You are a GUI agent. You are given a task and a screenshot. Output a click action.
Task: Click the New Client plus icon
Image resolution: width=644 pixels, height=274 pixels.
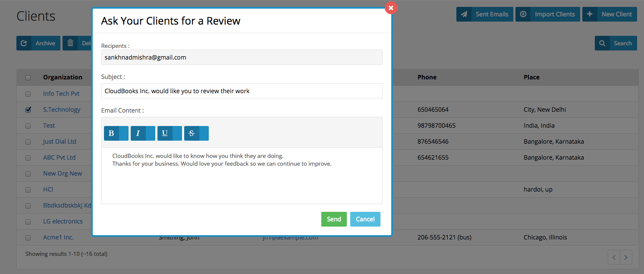(590, 14)
